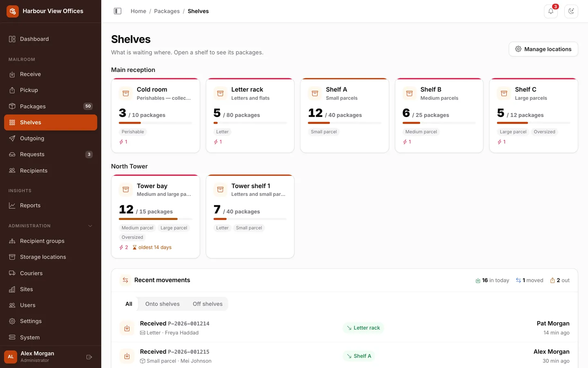The height and width of the screenshot is (368, 588).
Task: Open the Letter rack shelf card
Action: click(x=250, y=115)
